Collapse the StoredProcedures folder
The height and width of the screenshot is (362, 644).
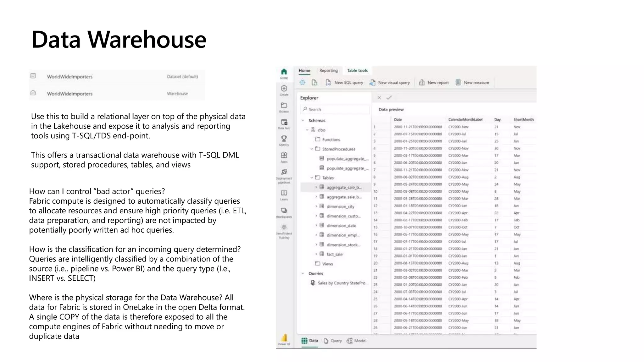click(x=312, y=149)
